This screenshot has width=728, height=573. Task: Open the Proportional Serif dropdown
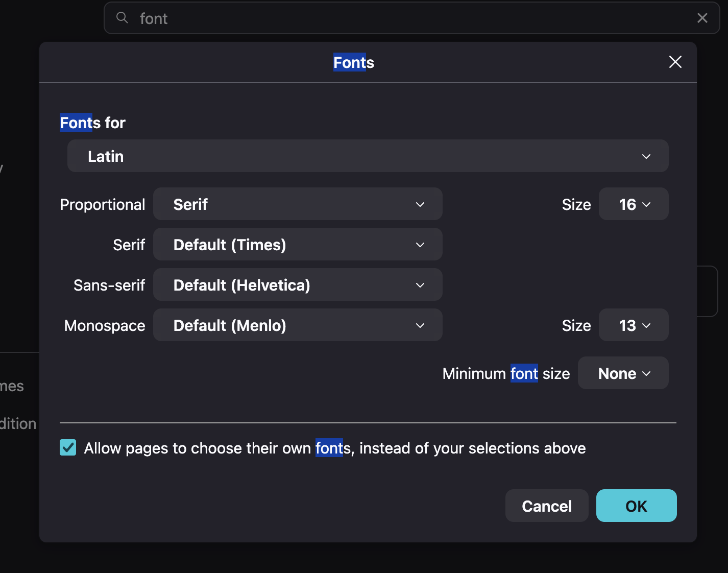click(x=298, y=204)
